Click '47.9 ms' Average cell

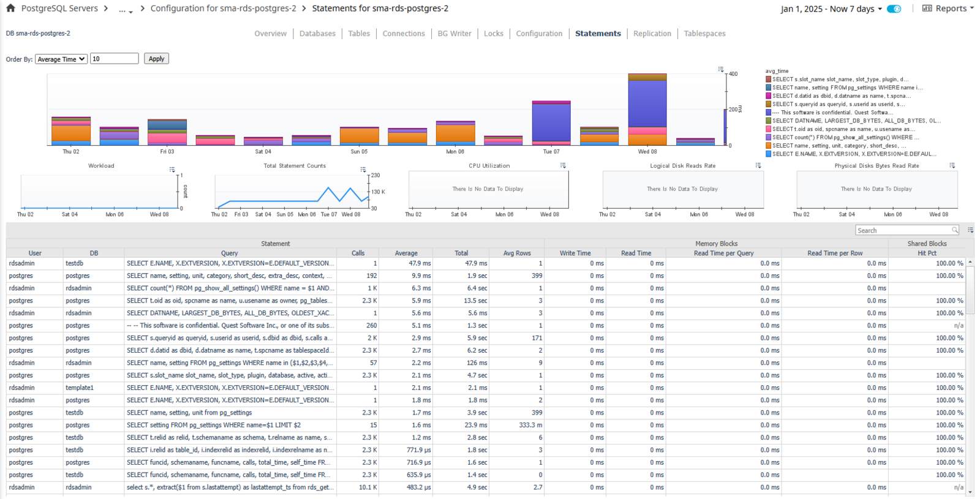pyautogui.click(x=406, y=263)
